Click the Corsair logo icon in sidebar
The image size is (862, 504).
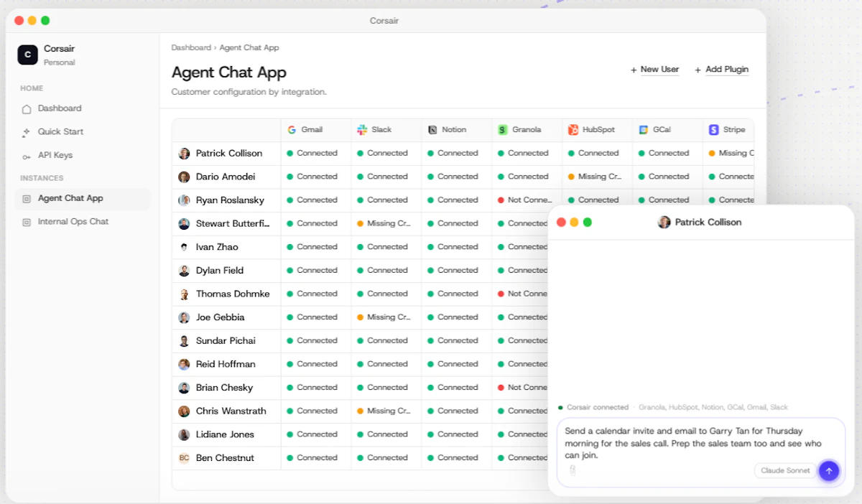click(27, 55)
